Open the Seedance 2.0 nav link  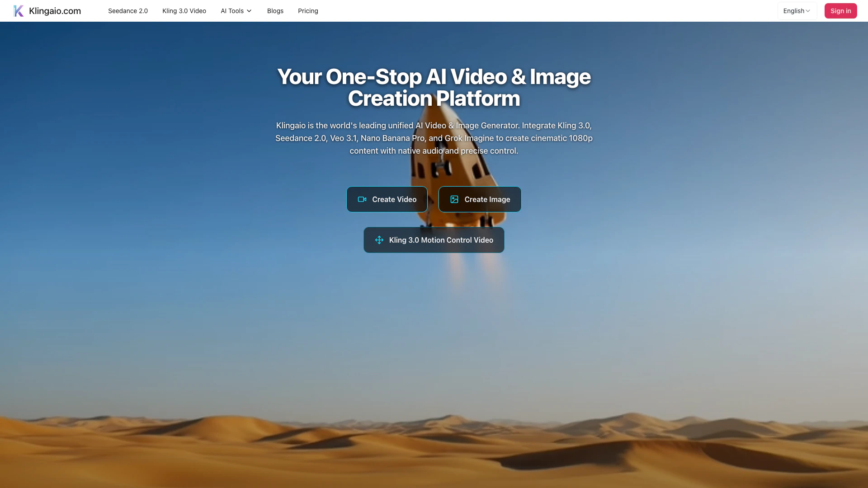128,11
